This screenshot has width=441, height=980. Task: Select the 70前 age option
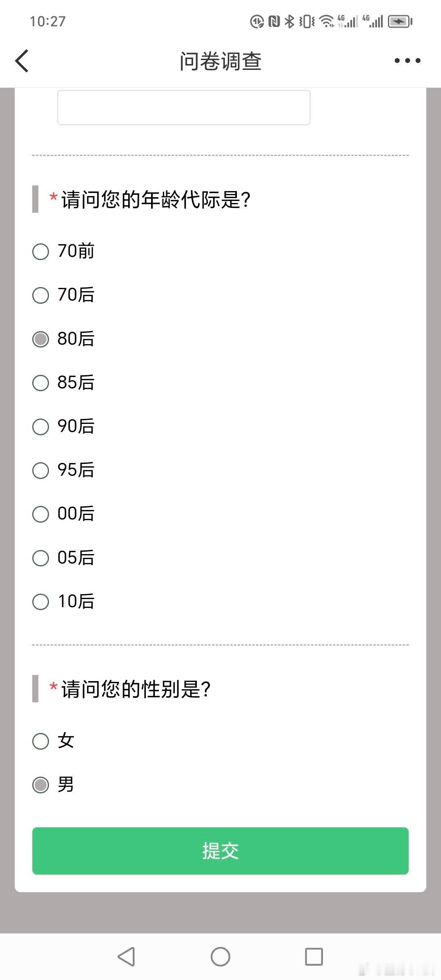pyautogui.click(x=64, y=251)
